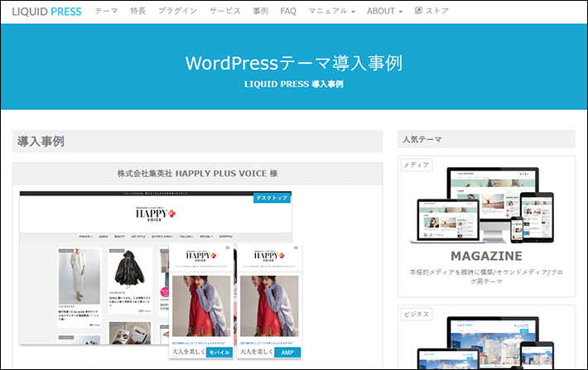
Task: Click the AMP label on phone preview
Action: tap(287, 353)
